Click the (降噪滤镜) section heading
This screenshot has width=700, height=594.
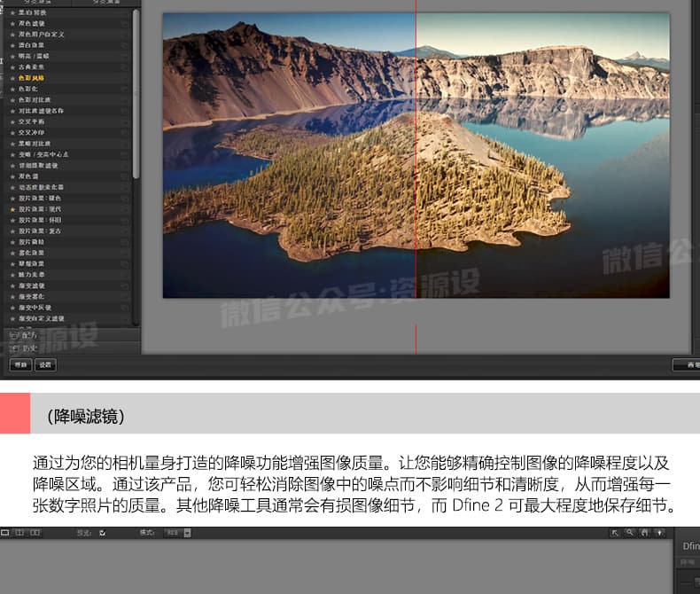(85, 416)
